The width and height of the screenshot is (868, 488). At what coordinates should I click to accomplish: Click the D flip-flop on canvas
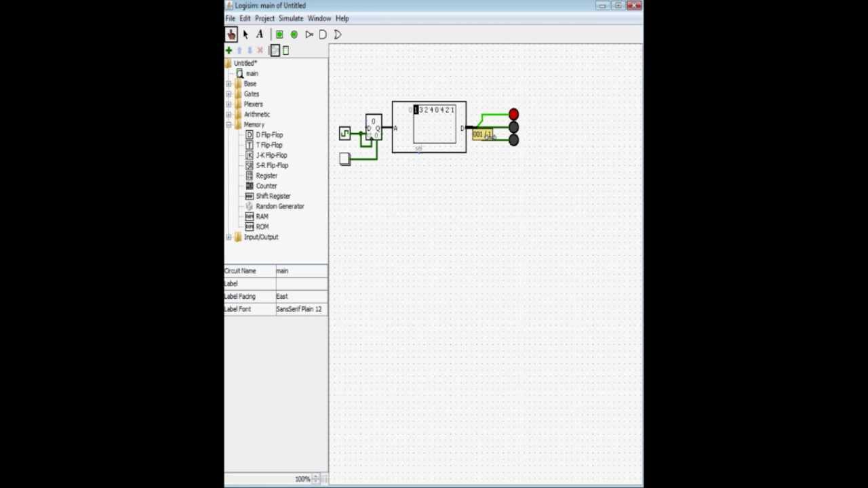point(374,128)
